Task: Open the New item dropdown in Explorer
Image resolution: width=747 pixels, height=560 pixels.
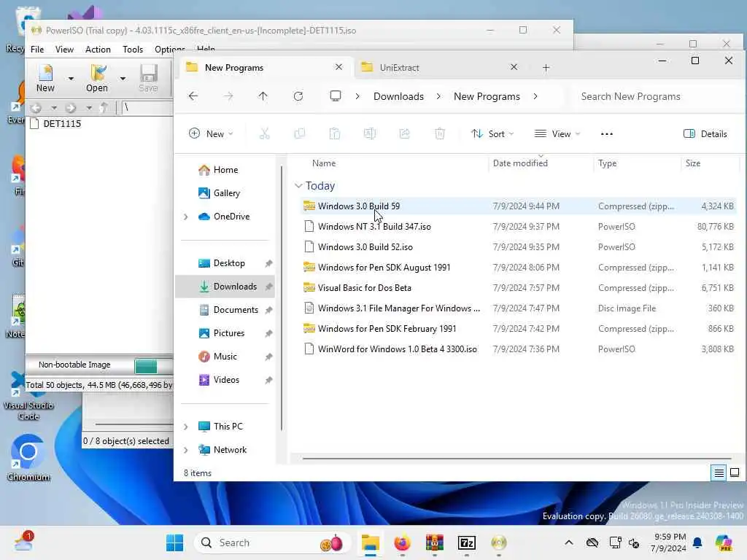Action: pyautogui.click(x=211, y=134)
